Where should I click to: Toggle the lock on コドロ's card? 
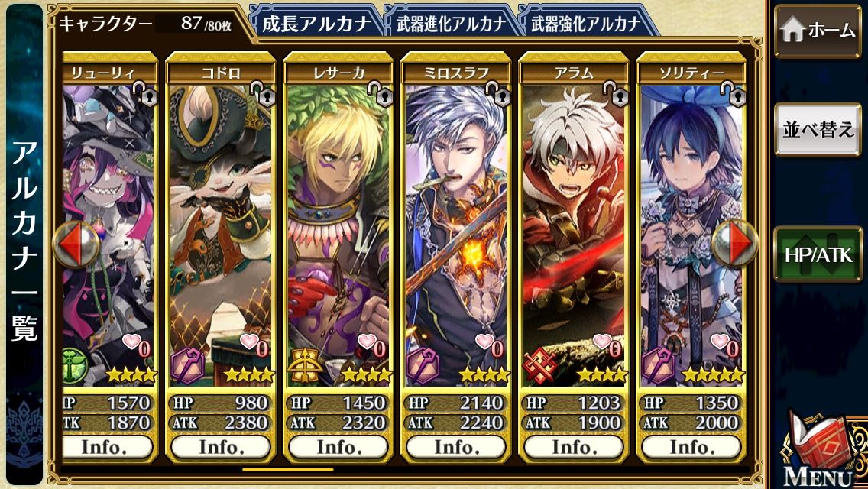pos(262,93)
